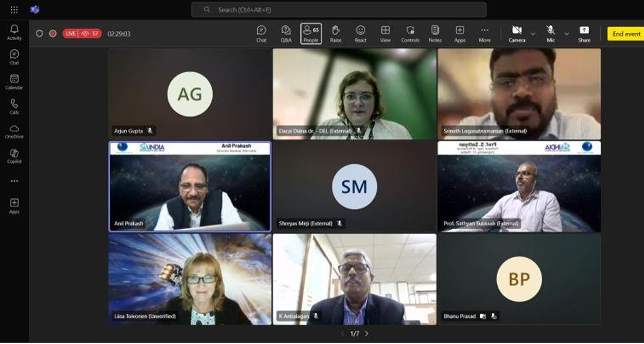Open OneDrive from the sidebar
This screenshot has height=344, width=644.
14,131
